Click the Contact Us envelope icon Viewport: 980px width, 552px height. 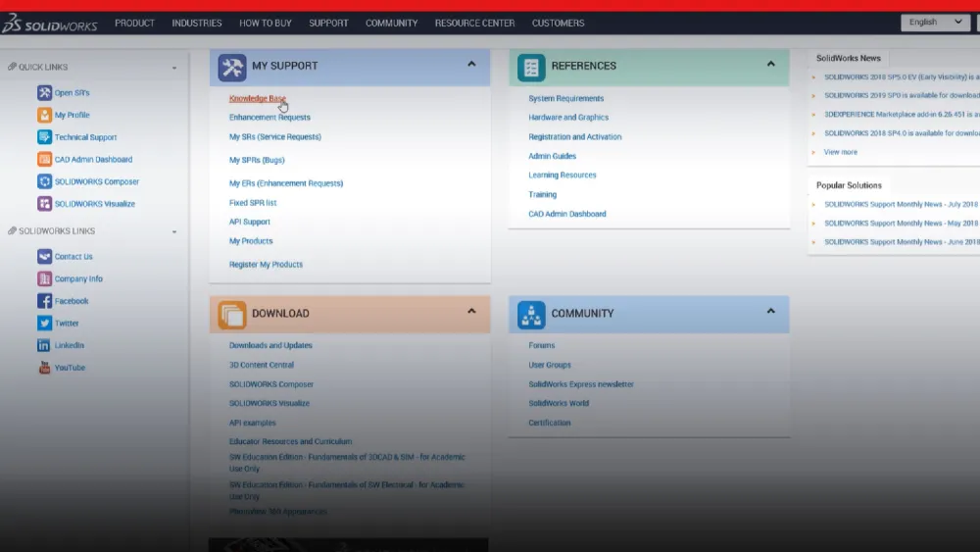tap(44, 256)
